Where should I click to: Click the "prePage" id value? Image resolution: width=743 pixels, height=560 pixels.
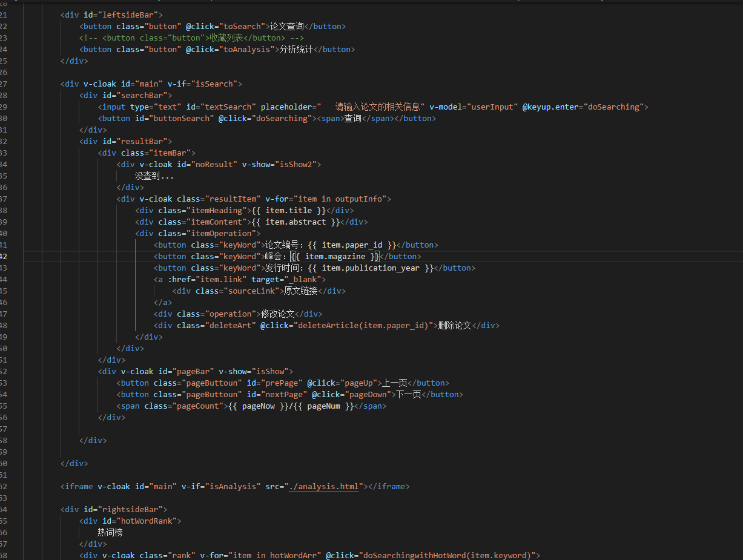point(282,383)
